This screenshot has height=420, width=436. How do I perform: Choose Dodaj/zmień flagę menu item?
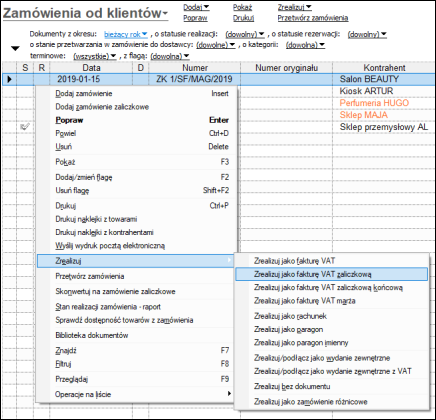coord(137,177)
